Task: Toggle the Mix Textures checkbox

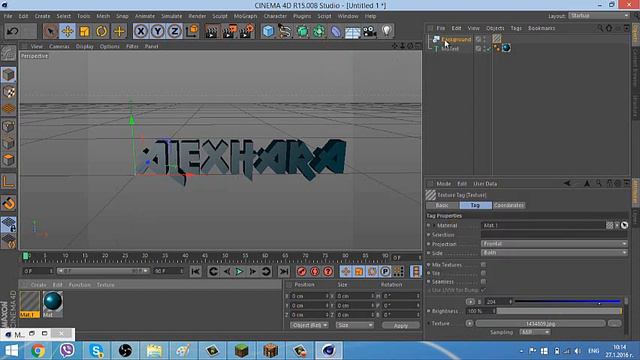Action: coord(483,264)
